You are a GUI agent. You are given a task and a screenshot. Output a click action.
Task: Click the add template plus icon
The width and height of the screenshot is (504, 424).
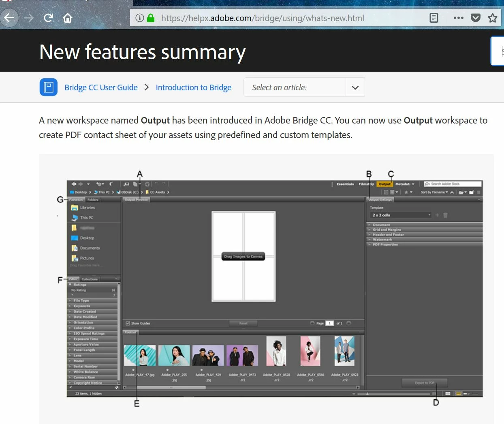[x=437, y=215]
